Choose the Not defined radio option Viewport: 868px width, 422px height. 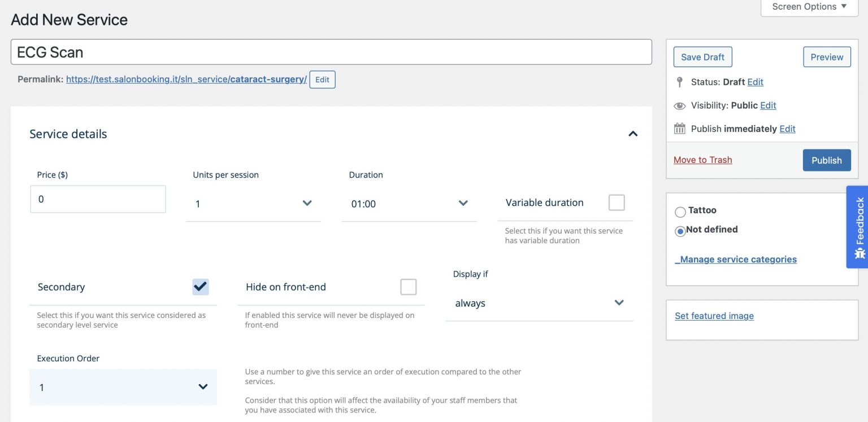click(x=680, y=231)
